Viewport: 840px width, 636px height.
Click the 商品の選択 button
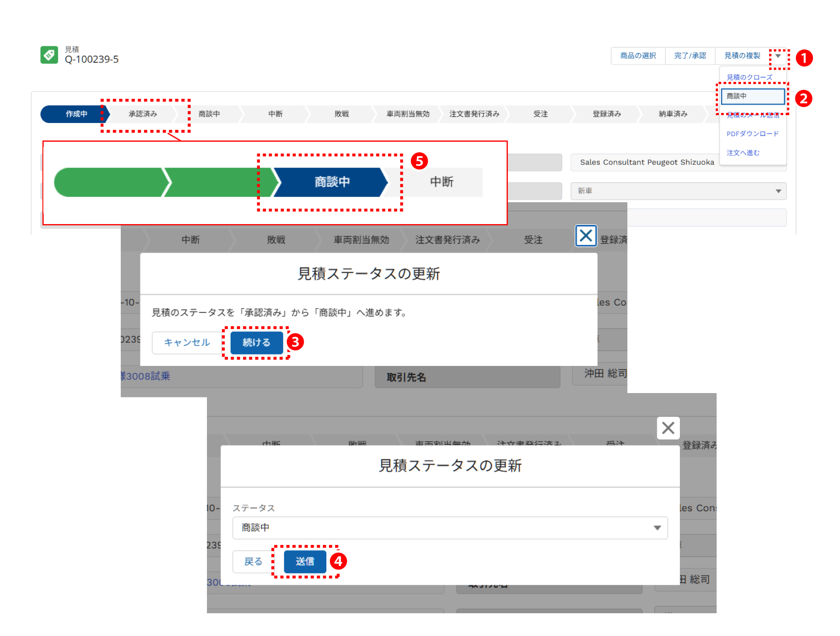pyautogui.click(x=638, y=56)
